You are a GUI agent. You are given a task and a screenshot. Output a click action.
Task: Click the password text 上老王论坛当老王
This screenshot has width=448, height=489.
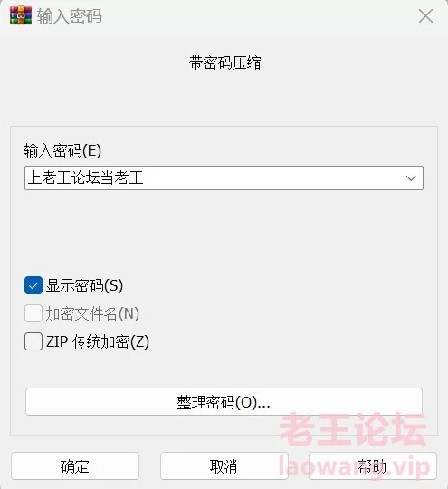click(85, 177)
